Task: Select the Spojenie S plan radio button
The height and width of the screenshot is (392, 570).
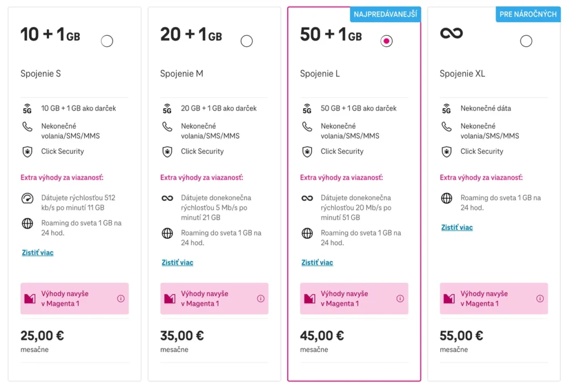Action: [107, 41]
